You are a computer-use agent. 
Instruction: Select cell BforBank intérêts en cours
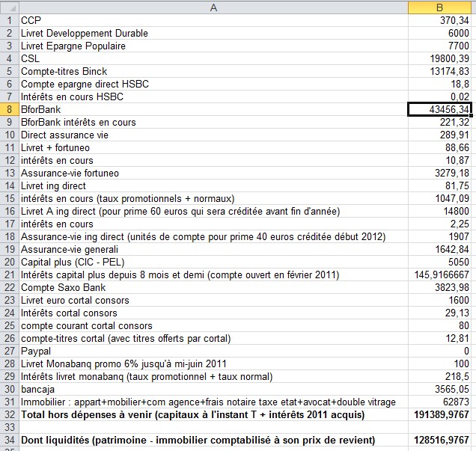[213, 122]
